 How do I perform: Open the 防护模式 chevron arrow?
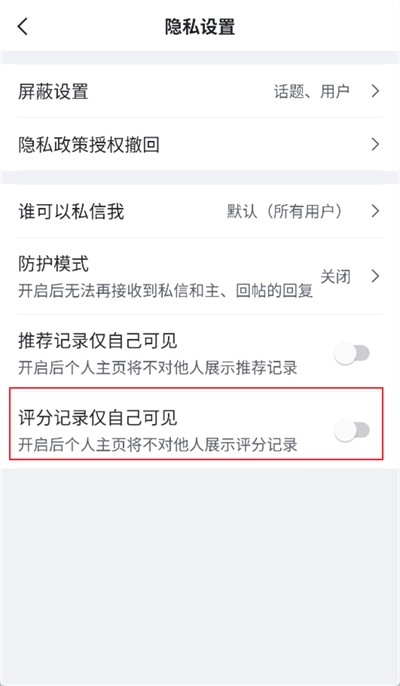click(375, 276)
